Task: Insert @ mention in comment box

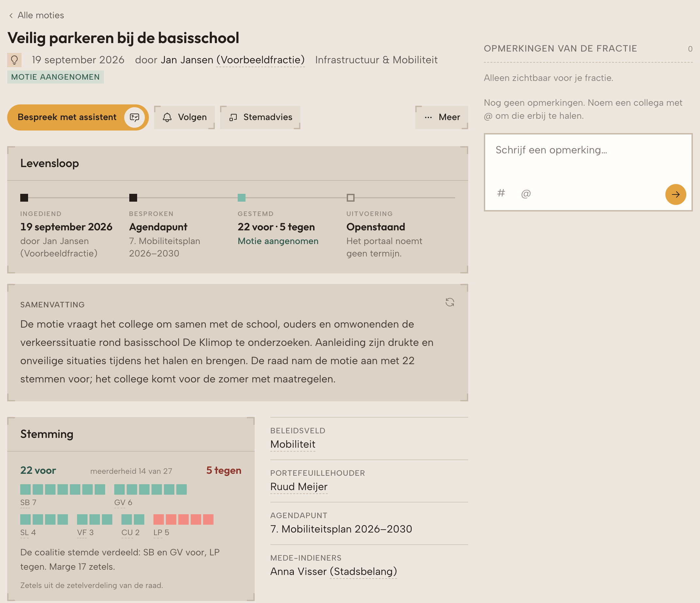Action: [526, 194]
